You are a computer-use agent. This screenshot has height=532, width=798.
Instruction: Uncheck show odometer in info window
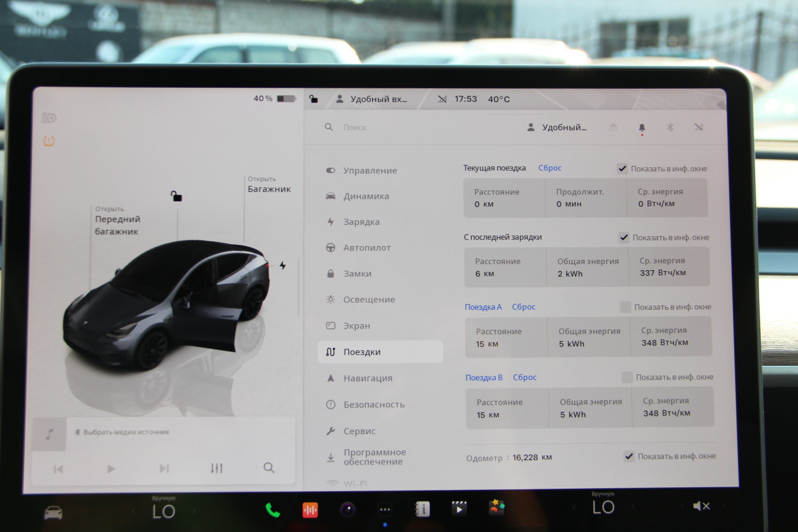pyautogui.click(x=629, y=456)
